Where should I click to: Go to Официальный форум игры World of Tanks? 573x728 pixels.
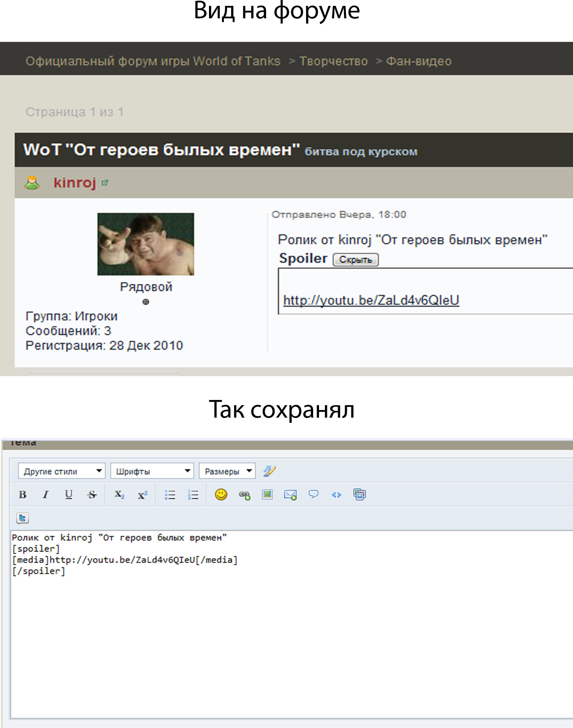click(x=153, y=61)
